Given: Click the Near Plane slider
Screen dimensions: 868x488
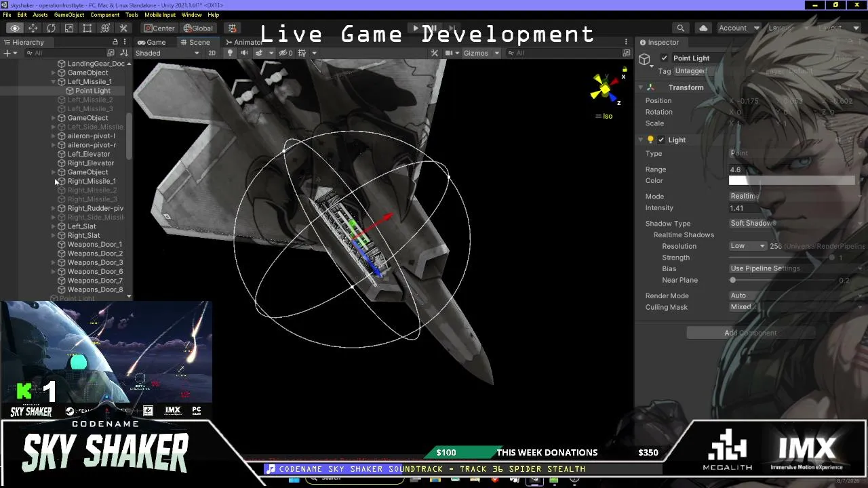Looking at the screenshot, I should click(x=782, y=280).
